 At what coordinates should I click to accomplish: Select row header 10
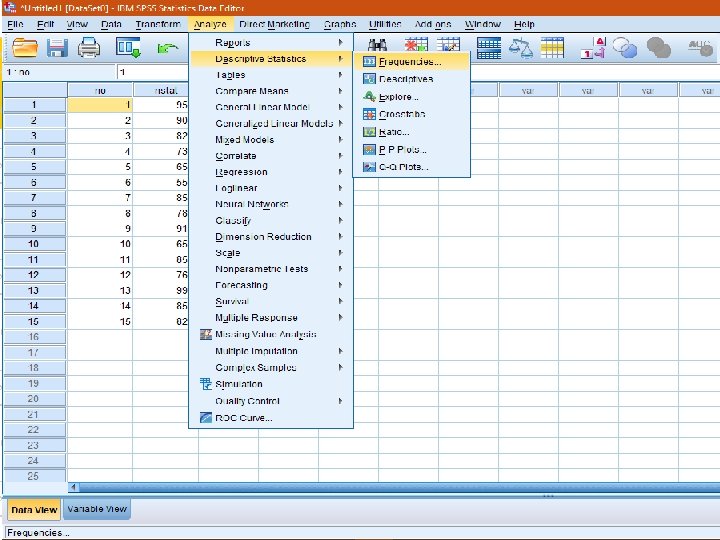tap(34, 244)
